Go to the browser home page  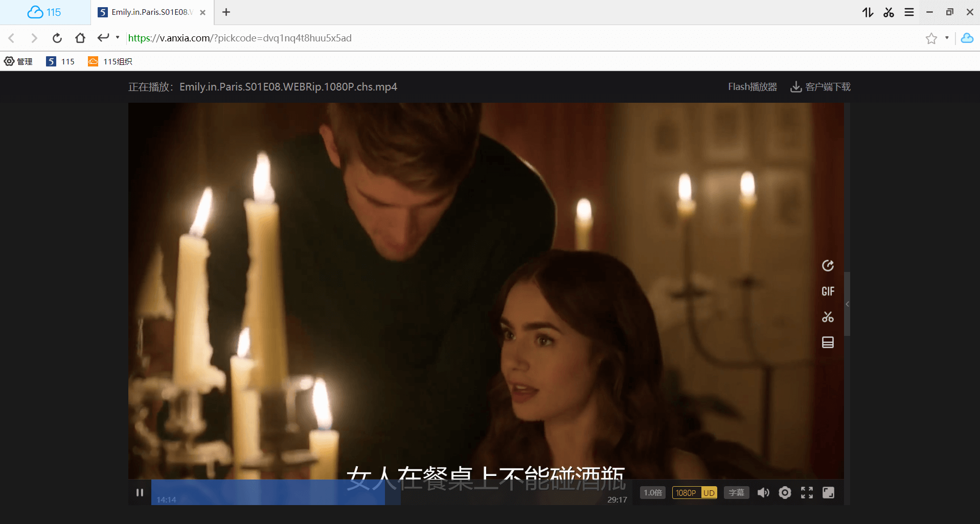tap(80, 38)
